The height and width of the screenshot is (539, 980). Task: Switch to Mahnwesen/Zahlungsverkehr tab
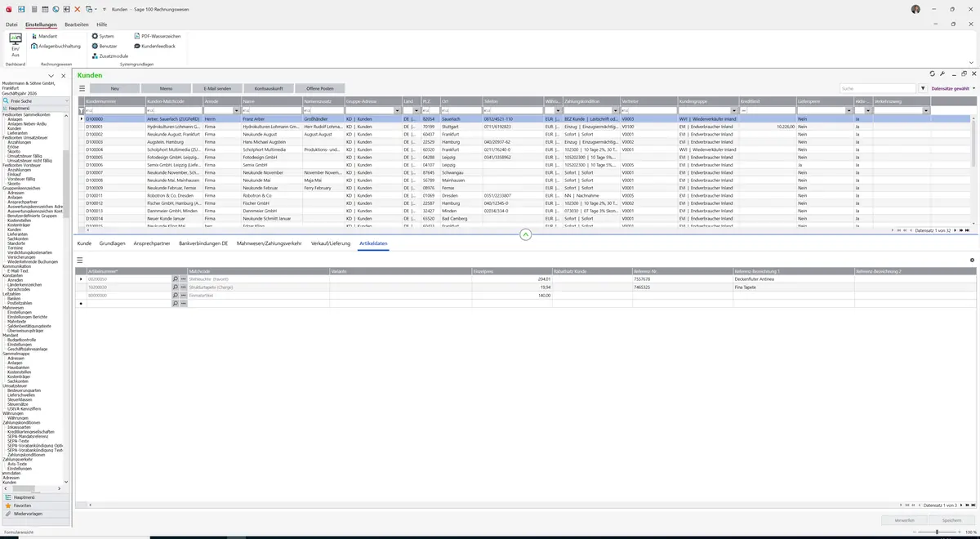(x=269, y=243)
